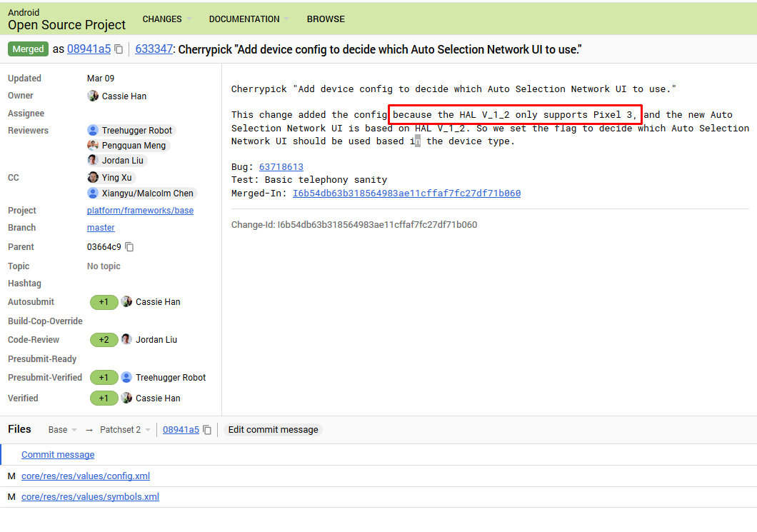This screenshot has height=532, width=757.
Task: Click Treehugger Robot reviewer avatar
Action: coord(93,131)
